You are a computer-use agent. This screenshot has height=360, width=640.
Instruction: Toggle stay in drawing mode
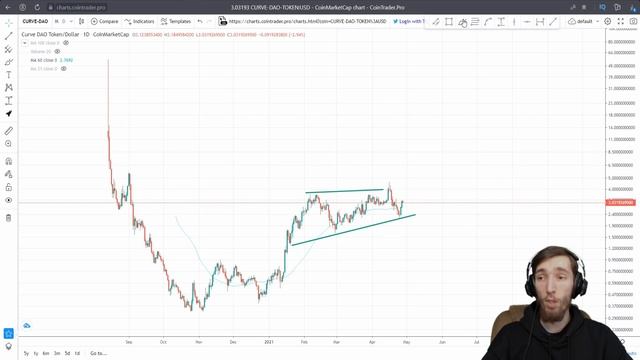tap(9, 174)
